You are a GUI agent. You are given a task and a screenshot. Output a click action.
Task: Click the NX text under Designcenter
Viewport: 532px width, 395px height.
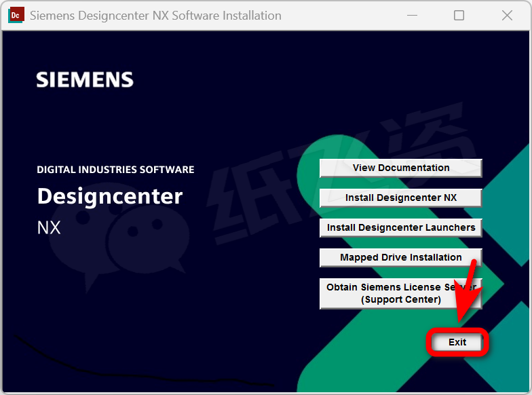coord(49,227)
